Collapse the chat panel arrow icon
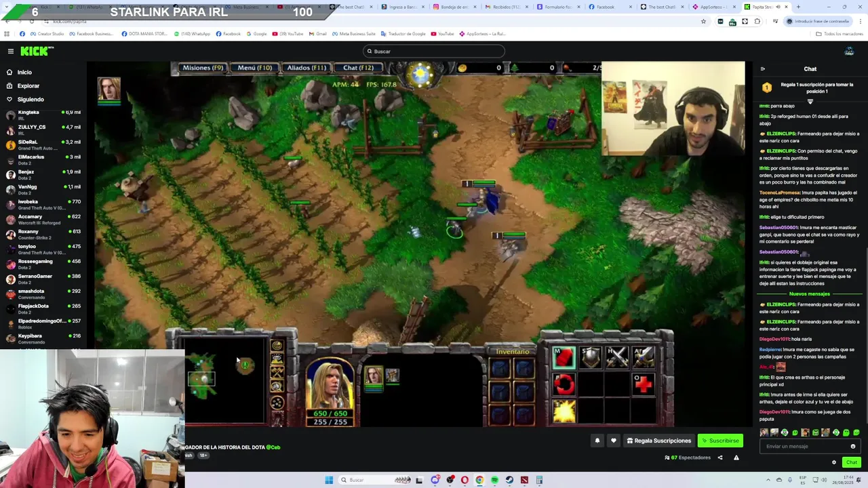This screenshot has width=868, height=488. pyautogui.click(x=763, y=69)
